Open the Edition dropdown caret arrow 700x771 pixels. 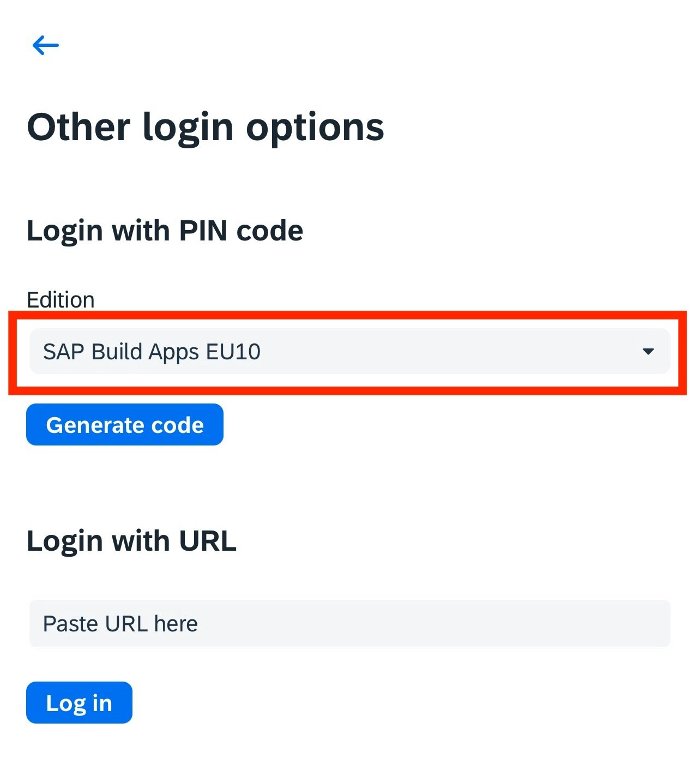point(648,352)
